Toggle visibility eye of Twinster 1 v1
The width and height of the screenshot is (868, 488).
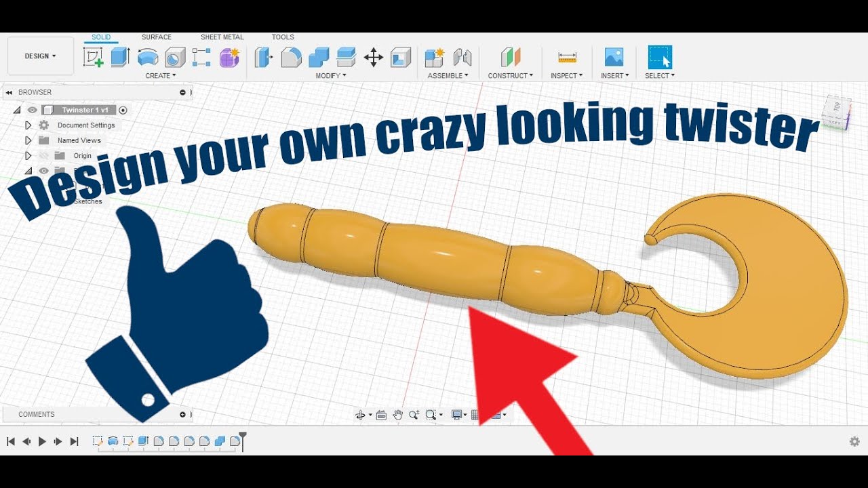click(32, 110)
